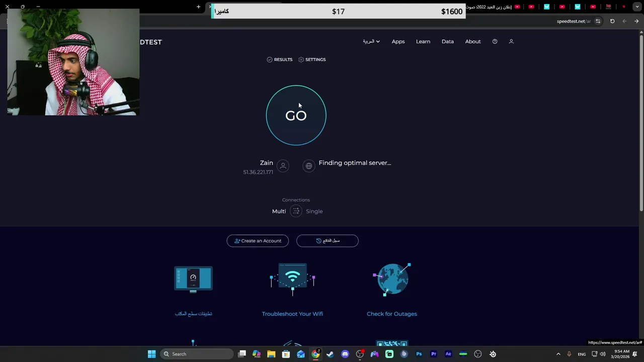Open the network tray icon
This screenshot has width=644, height=362.
[x=595, y=354]
